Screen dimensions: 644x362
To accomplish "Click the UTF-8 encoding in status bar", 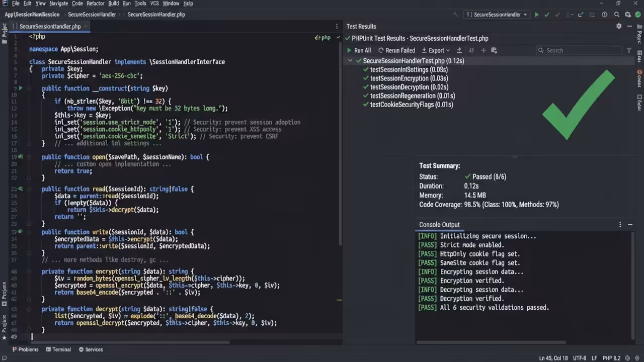I will click(579, 358).
